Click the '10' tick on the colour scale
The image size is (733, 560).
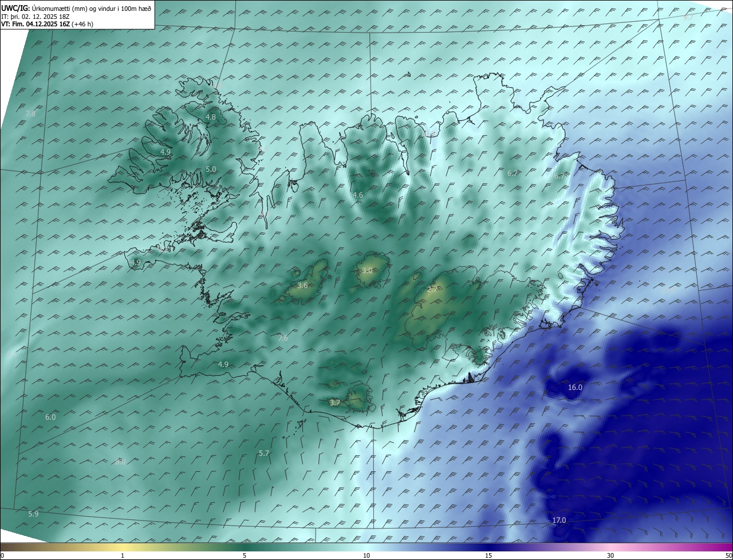click(x=366, y=555)
